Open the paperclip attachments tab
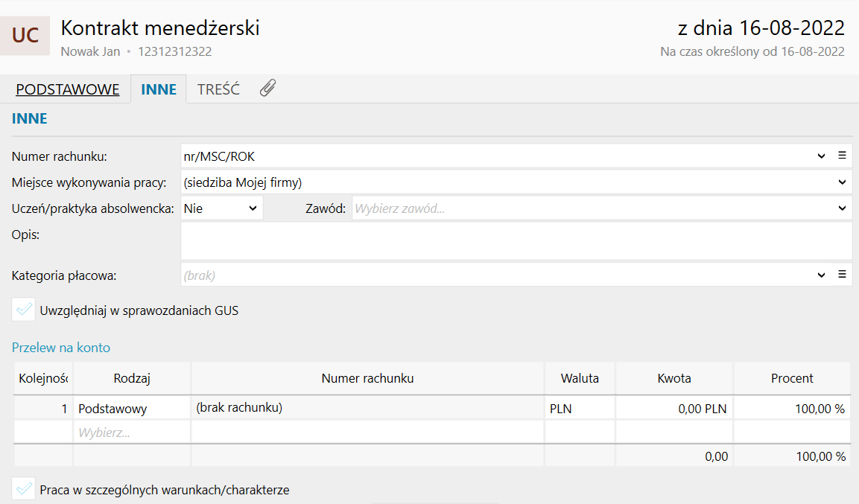 [268, 89]
